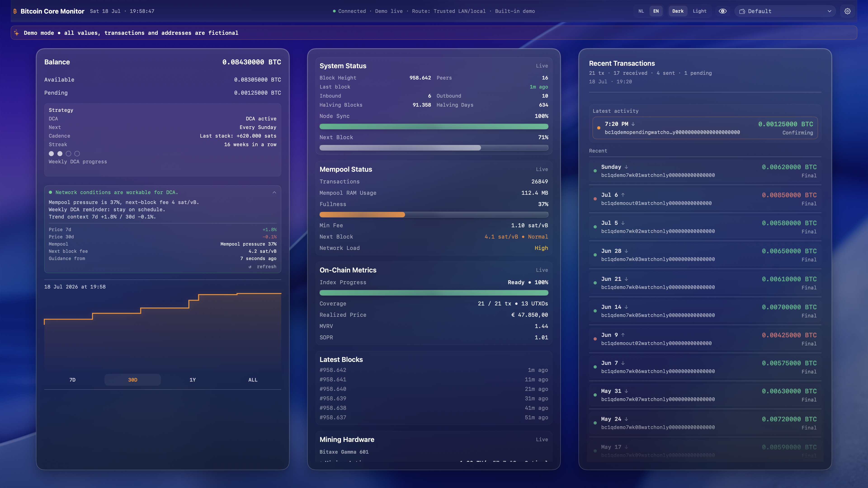The width and height of the screenshot is (868, 488).
Task: Click the down arrow beside May 31
Action: tap(626, 391)
